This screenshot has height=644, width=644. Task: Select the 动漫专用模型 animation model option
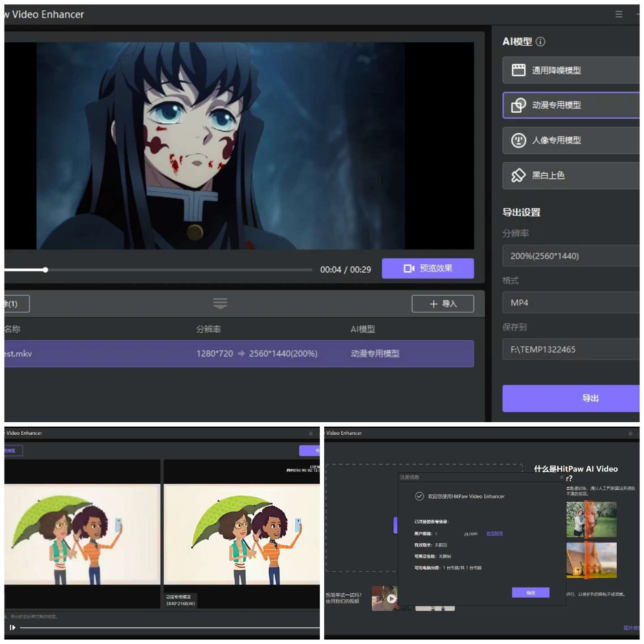point(571,105)
